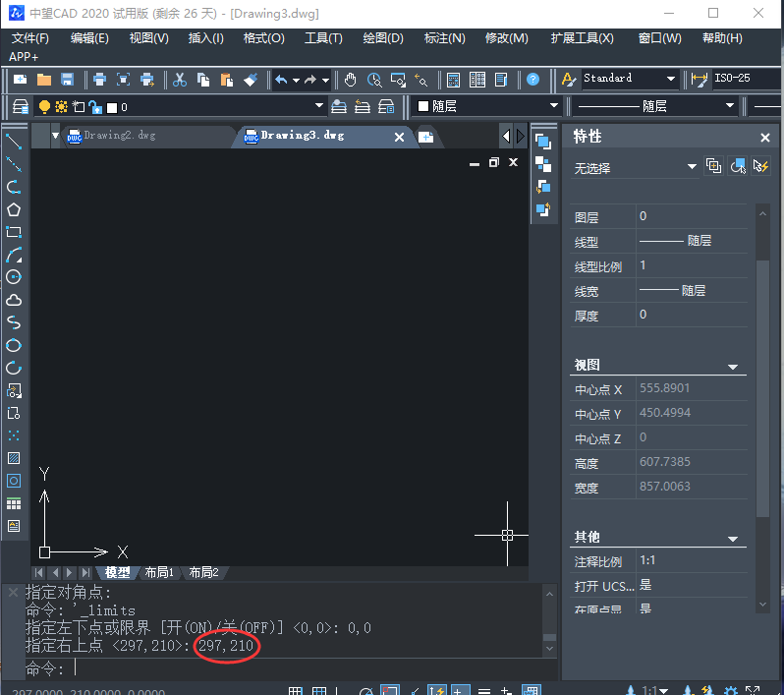
Task: Click the Print icon in toolbar
Action: point(99,80)
